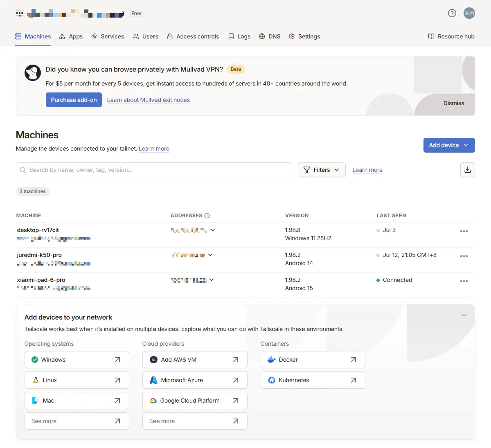Click the Beta badge
Viewport: 491px width, 448px height.
236,69
